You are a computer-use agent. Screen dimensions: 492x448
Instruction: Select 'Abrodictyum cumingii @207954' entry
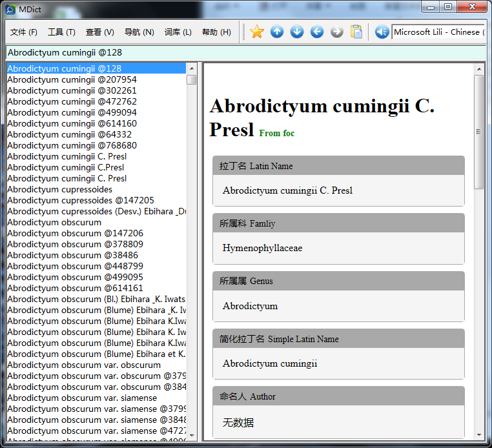(72, 79)
